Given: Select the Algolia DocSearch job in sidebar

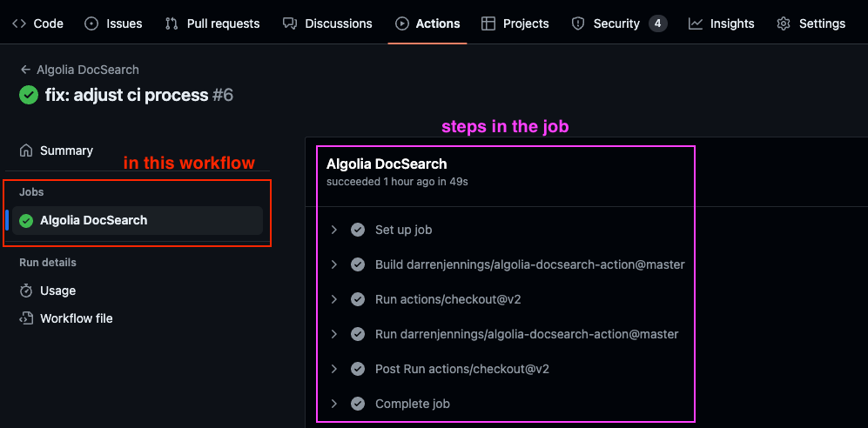Looking at the screenshot, I should point(93,220).
